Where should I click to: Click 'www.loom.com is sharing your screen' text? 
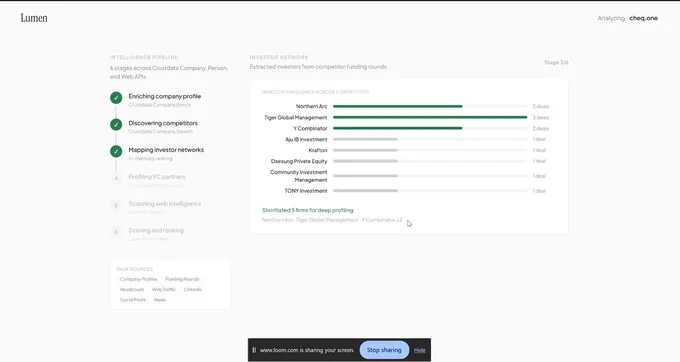click(x=307, y=350)
